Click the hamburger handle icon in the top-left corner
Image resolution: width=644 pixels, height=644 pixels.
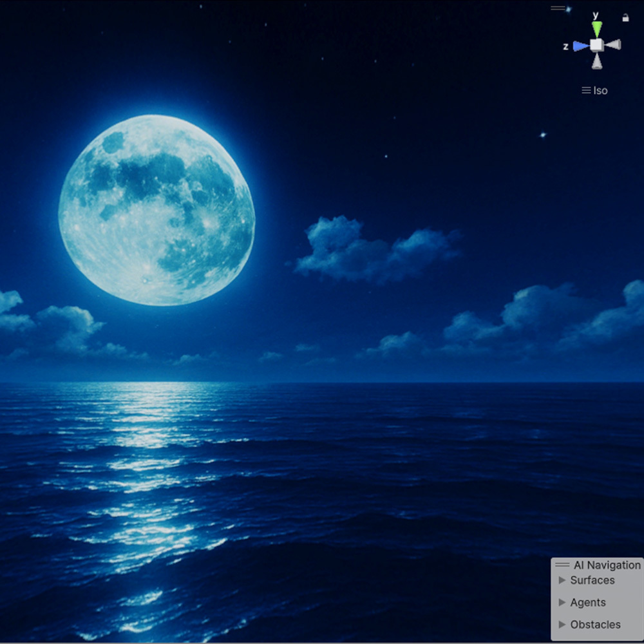pos(556,8)
